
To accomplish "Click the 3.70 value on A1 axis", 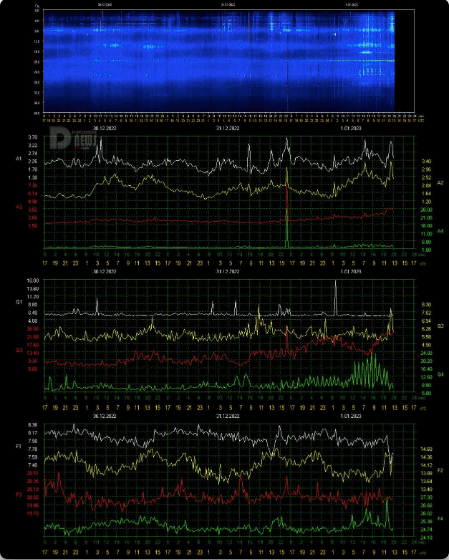I will [33, 137].
